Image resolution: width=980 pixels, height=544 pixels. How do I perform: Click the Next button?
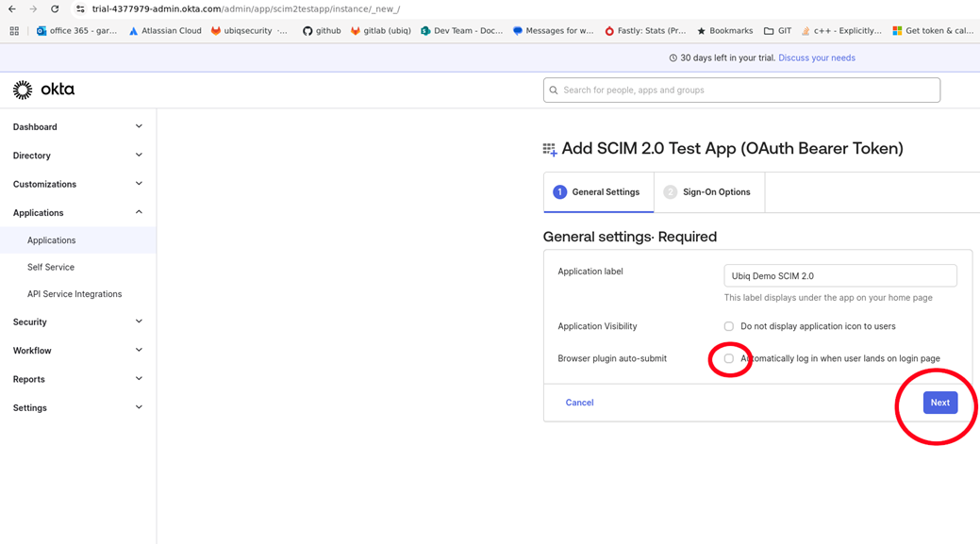[x=940, y=403]
